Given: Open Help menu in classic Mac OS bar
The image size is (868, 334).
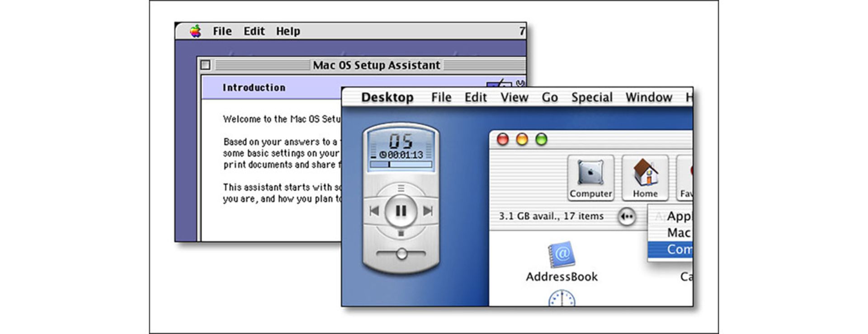Looking at the screenshot, I should (288, 31).
